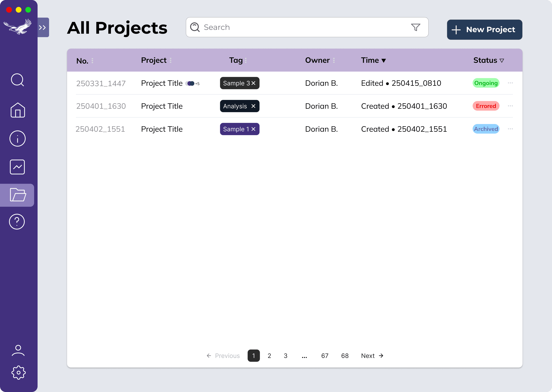Viewport: 552px width, 392px height.
Task: Click the filter funnel in search bar
Action: click(416, 27)
